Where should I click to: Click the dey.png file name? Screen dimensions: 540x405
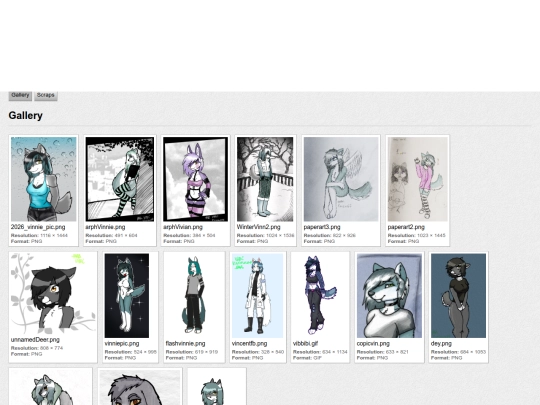[x=441, y=343]
